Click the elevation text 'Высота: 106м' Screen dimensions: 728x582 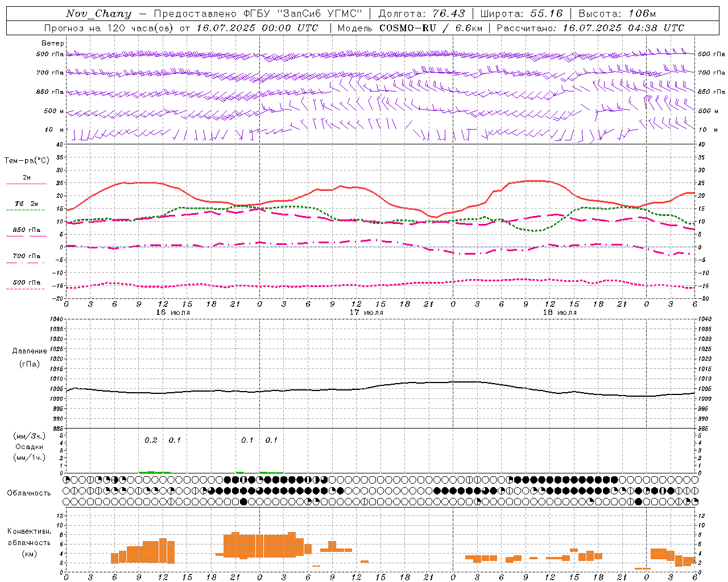click(617, 14)
